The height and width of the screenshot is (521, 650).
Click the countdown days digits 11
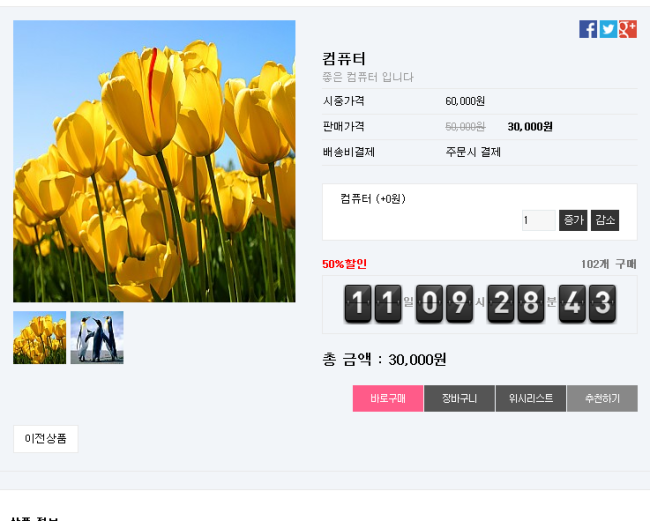point(373,303)
